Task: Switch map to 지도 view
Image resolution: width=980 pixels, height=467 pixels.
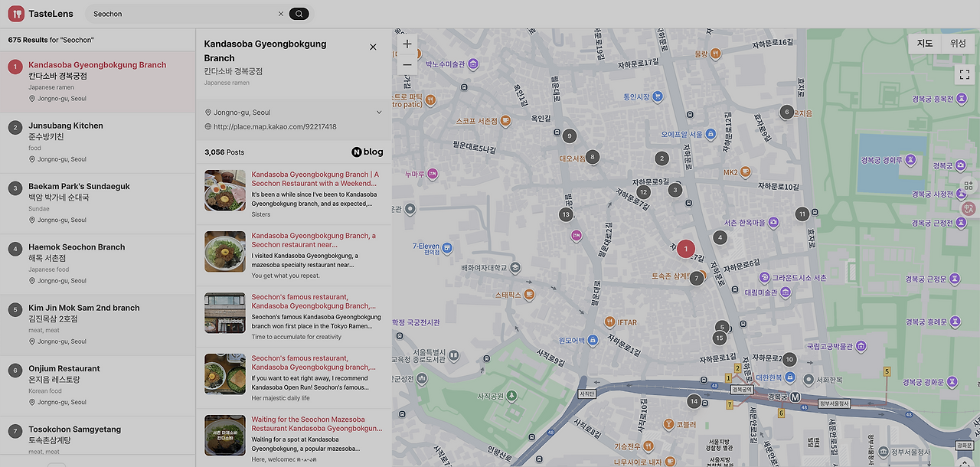Action: [x=925, y=44]
